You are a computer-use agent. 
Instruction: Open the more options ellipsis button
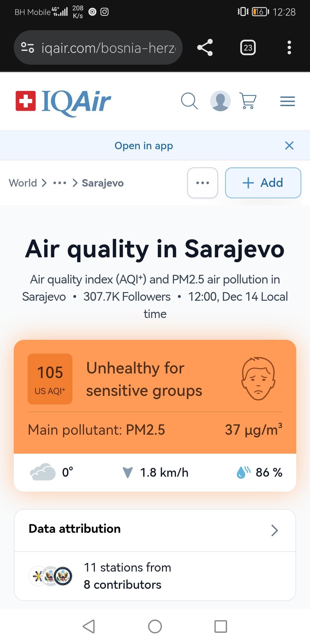coord(202,183)
